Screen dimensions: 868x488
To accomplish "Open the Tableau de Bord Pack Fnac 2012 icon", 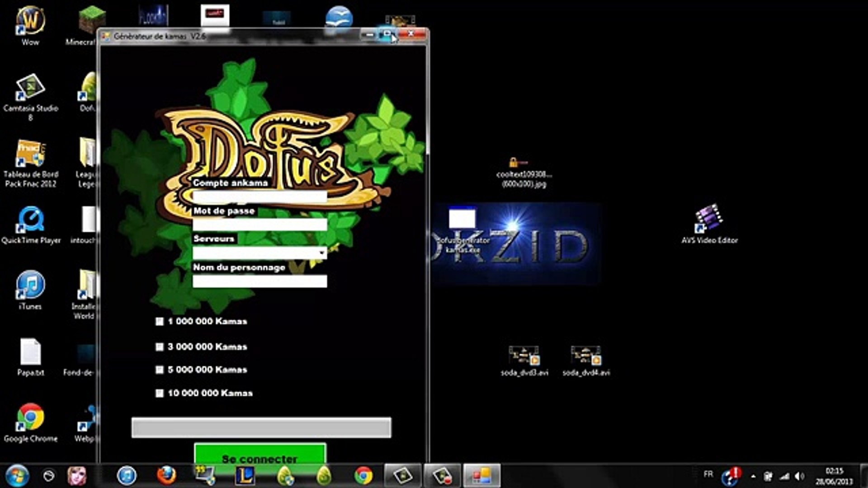I will click(30, 163).
